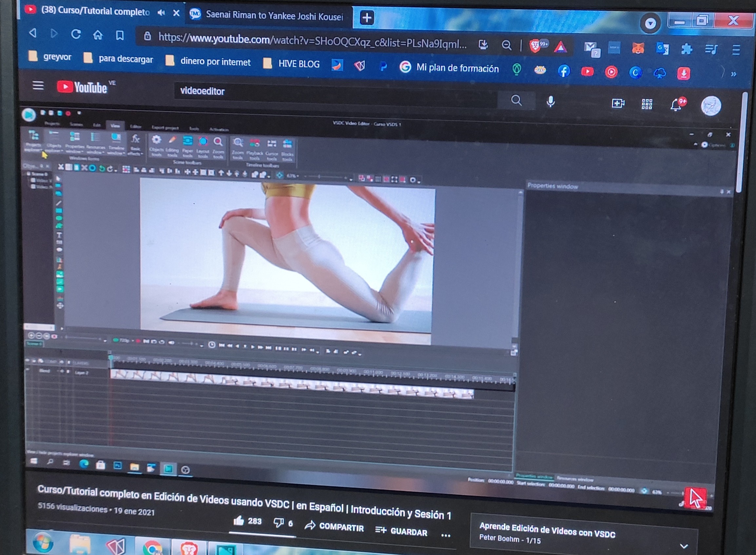
Task: Dislike the video with thumbs down
Action: click(x=279, y=523)
